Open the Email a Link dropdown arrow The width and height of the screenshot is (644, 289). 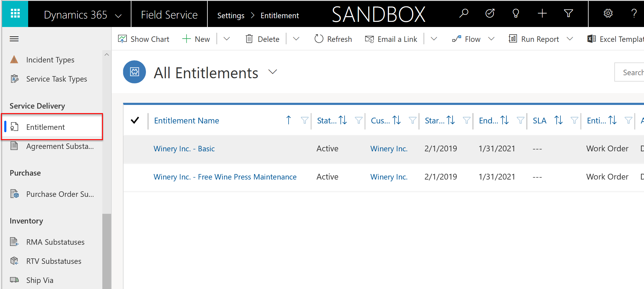coord(434,39)
